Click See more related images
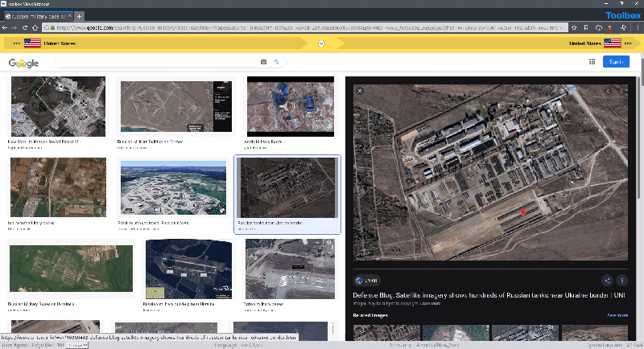 coord(617,315)
